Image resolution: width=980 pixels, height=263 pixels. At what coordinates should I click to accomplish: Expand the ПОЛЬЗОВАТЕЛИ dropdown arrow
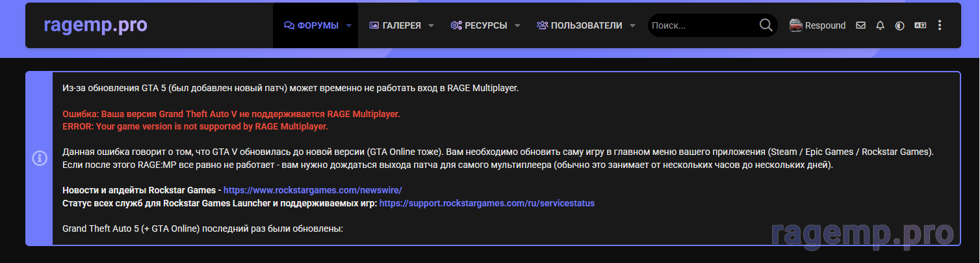click(633, 26)
